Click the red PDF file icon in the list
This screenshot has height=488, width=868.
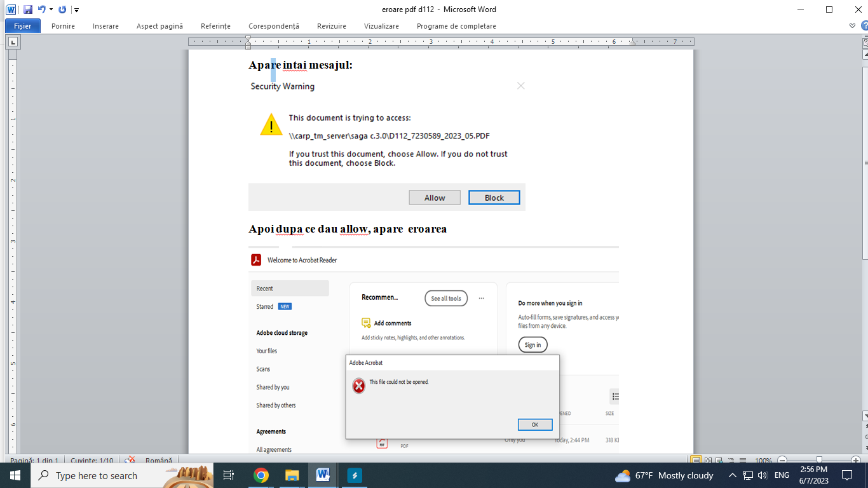382,443
